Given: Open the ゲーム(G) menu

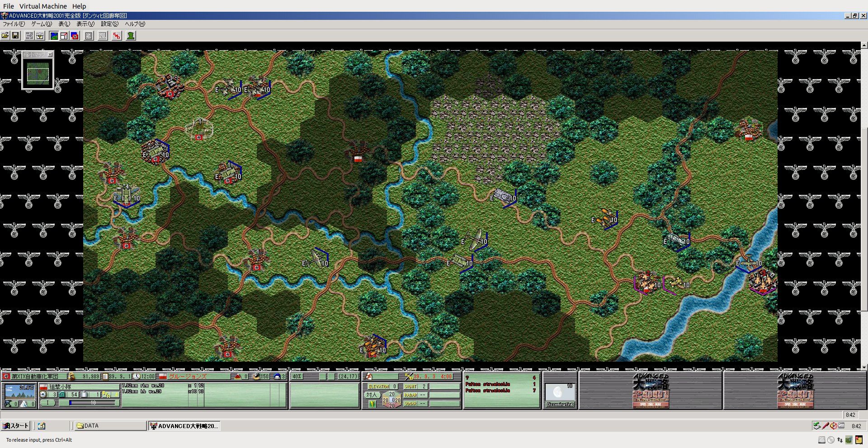Looking at the screenshot, I should 42,24.
